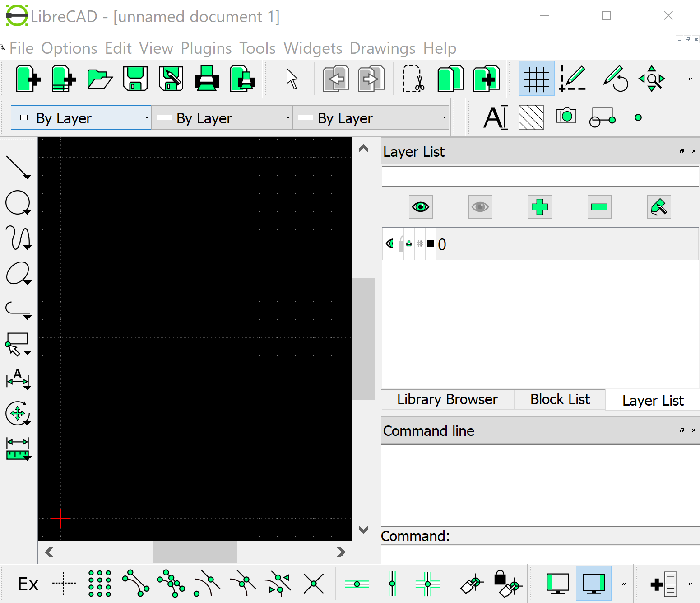Open the circle drawing tools
The height and width of the screenshot is (603, 700).
(x=18, y=202)
